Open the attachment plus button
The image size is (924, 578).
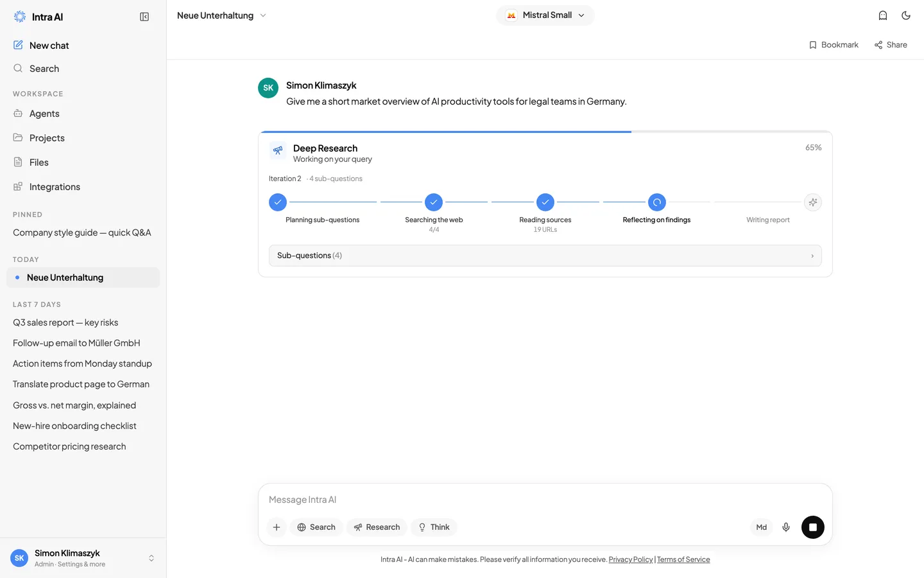277,527
